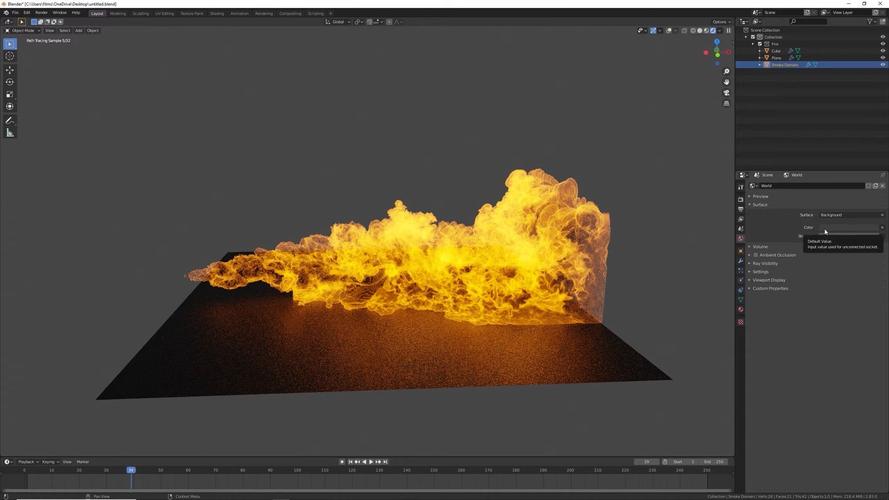The height and width of the screenshot is (500, 889).
Task: Open the File menu
Action: (x=15, y=12)
